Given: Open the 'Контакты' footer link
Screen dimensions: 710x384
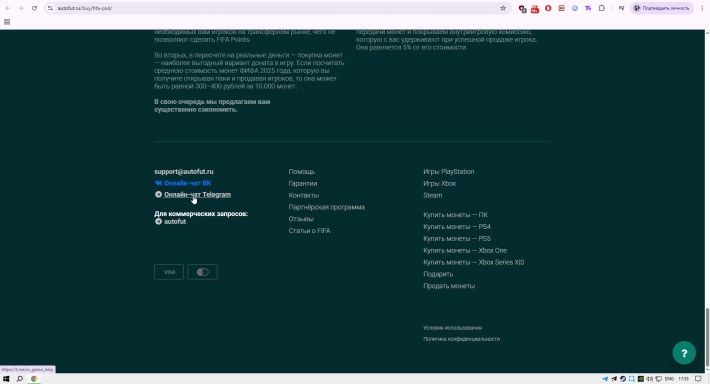Looking at the screenshot, I should pos(304,195).
